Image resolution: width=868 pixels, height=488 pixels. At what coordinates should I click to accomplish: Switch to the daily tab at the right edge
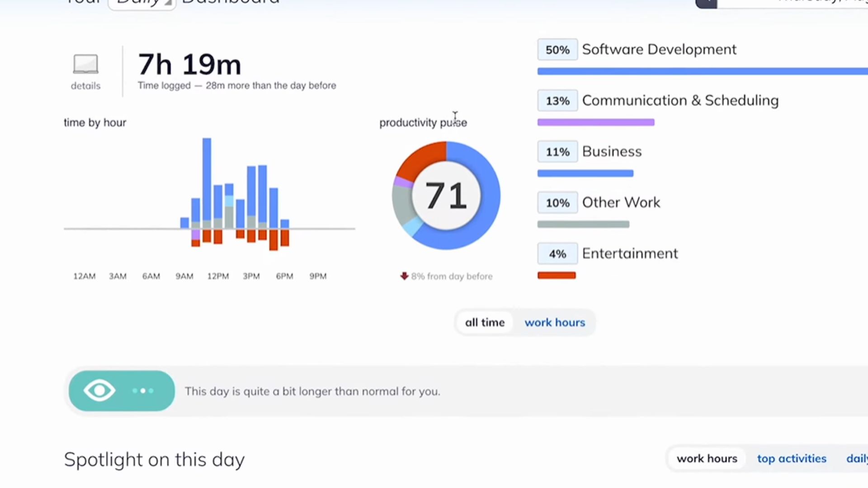(857, 459)
